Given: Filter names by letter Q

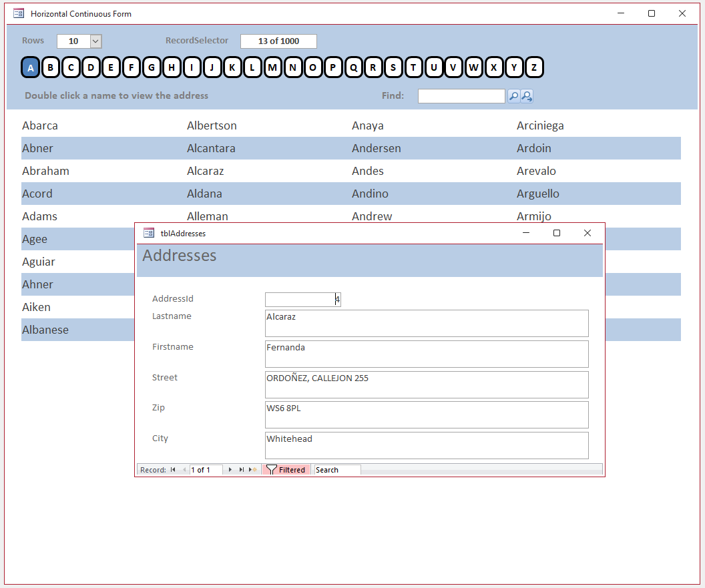Looking at the screenshot, I should [x=353, y=67].
